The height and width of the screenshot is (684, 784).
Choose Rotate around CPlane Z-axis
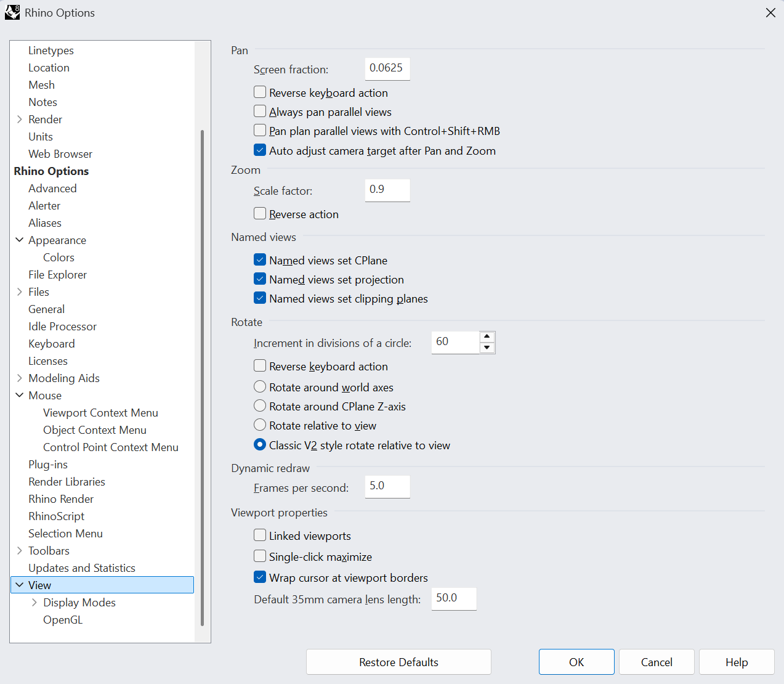point(260,406)
